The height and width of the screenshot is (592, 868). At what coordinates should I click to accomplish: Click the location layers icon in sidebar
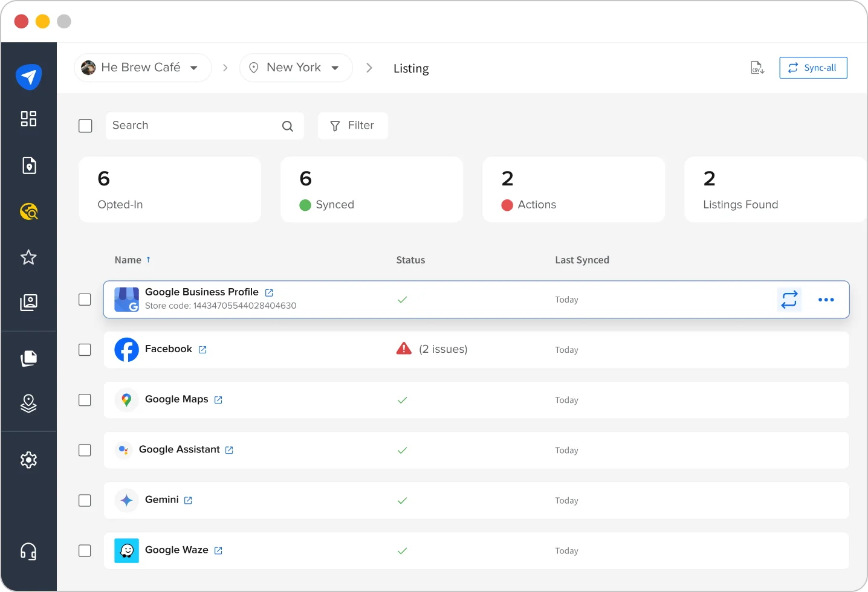[28, 404]
